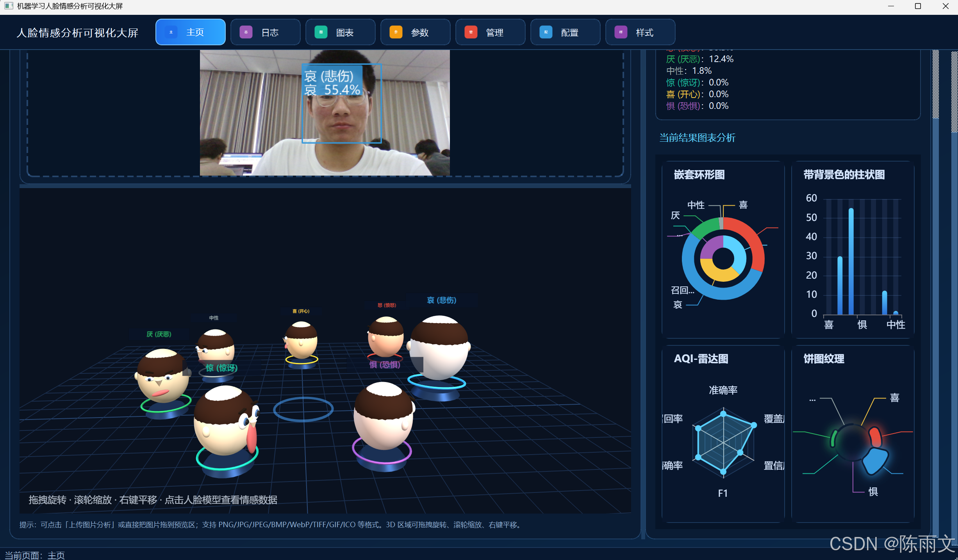The height and width of the screenshot is (560, 958).
Task: Click the 惊 (惊讶) 3D face model
Action: 227,421
